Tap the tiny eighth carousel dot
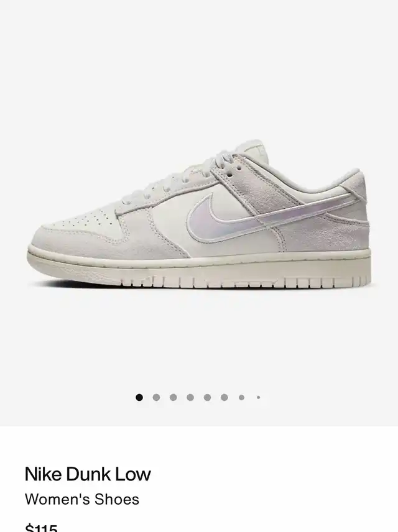 [x=259, y=397]
